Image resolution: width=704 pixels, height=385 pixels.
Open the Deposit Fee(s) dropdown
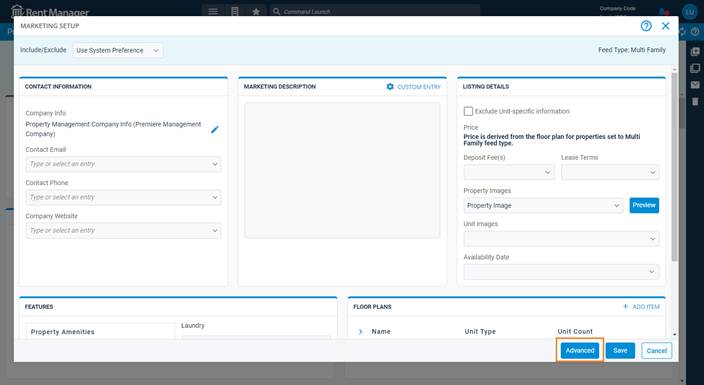509,172
